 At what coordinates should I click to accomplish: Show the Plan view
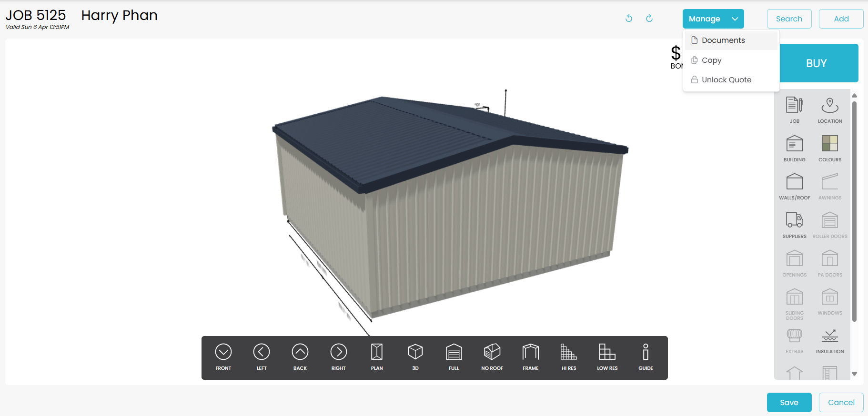376,357
